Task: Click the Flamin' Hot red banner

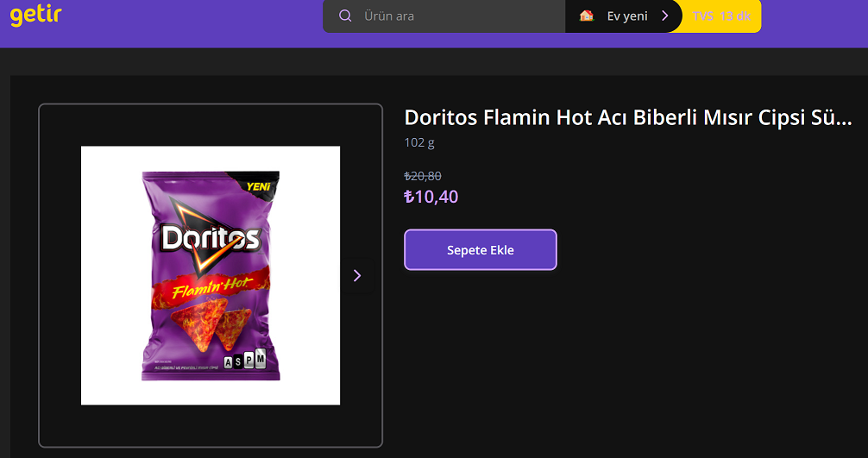Action: [211, 287]
